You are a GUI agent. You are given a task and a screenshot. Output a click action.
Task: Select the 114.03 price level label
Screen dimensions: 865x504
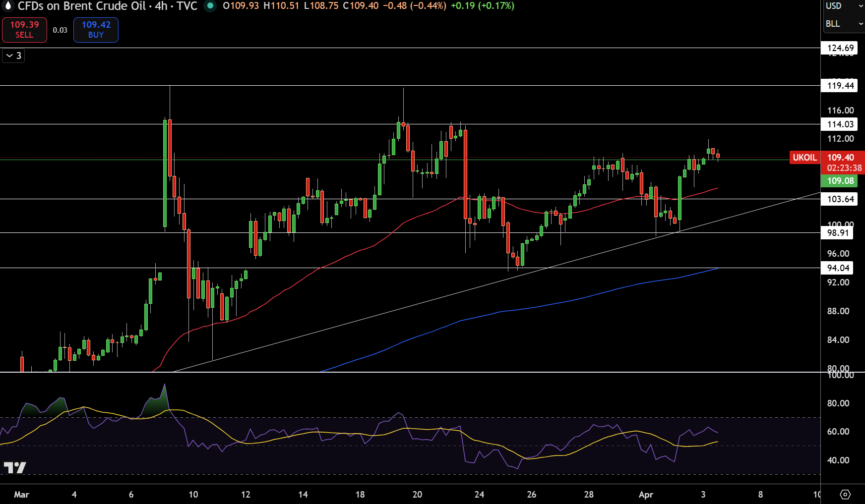[840, 124]
